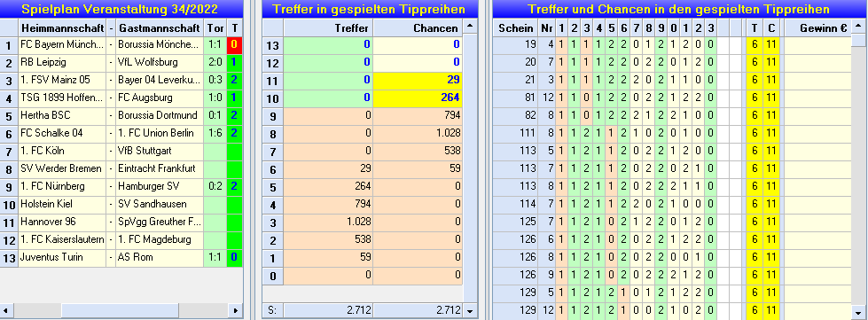Click Treffer cell showing 1.028
The width and height of the screenshot is (868, 320).
click(x=328, y=222)
